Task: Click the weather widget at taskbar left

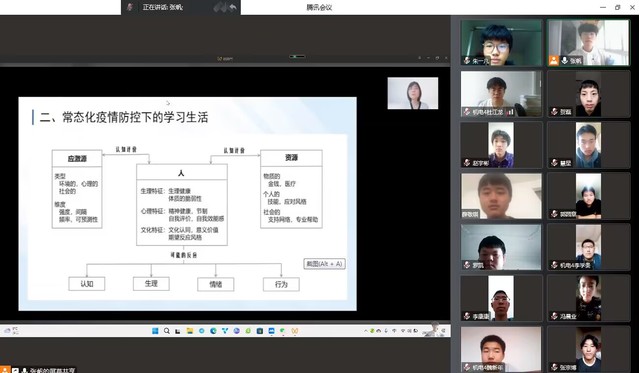Action: pyautogui.click(x=11, y=331)
